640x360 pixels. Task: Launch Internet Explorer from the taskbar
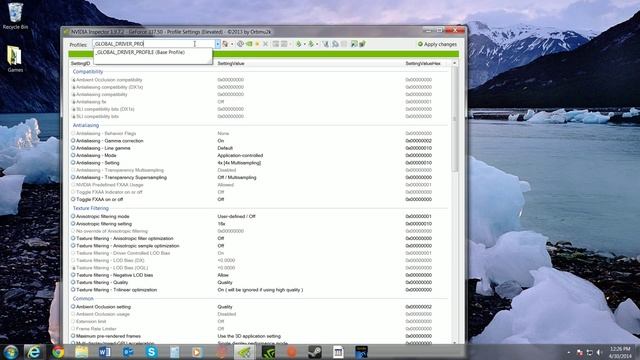33,352
